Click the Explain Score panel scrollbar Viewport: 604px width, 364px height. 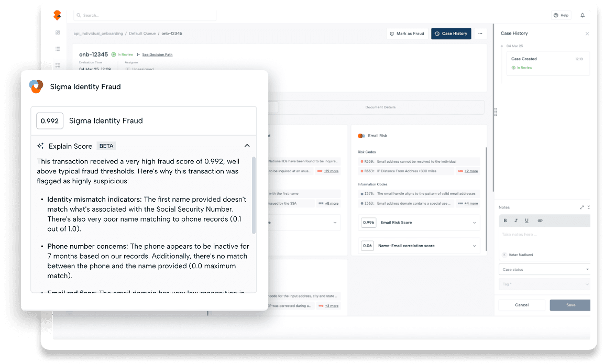(x=254, y=194)
